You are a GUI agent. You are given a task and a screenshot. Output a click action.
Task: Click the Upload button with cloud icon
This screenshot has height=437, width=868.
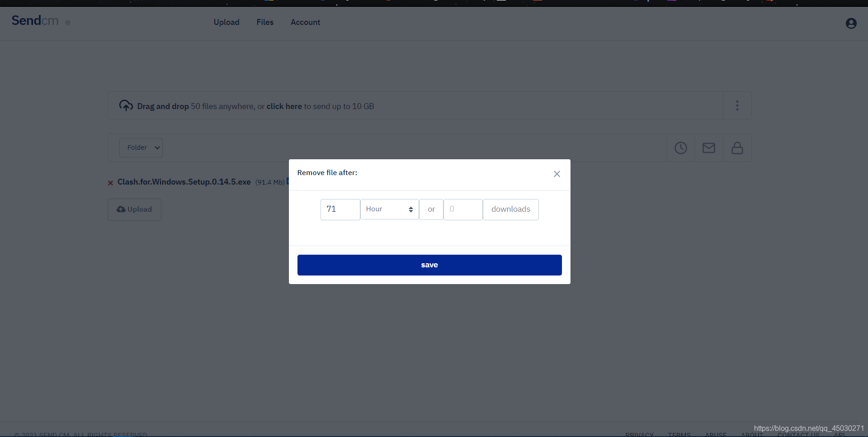coord(134,209)
